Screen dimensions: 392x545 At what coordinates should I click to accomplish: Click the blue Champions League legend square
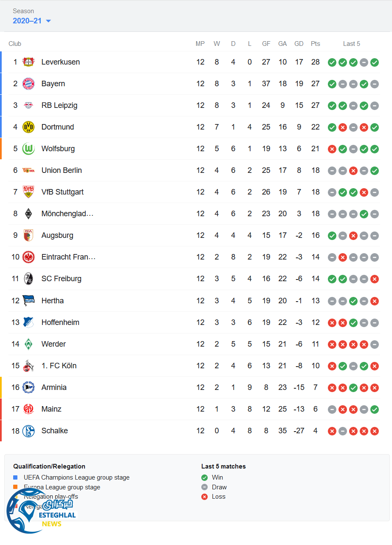point(16,477)
